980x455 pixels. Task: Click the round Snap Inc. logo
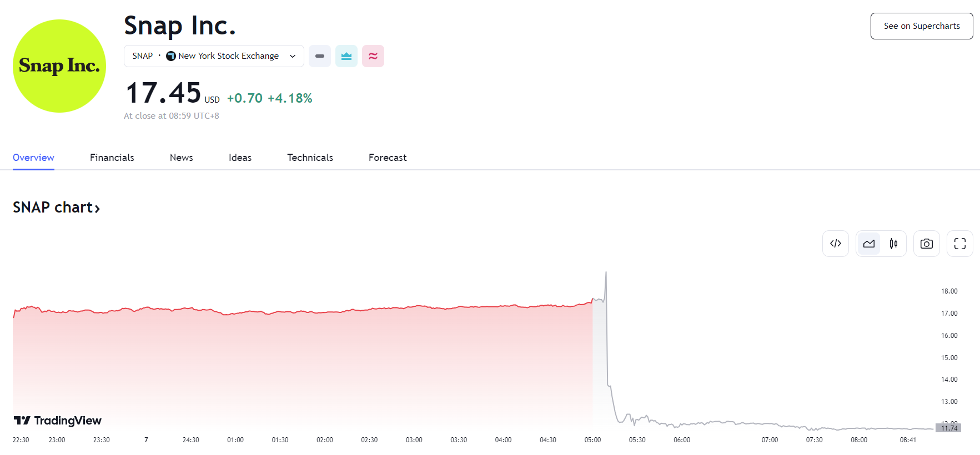[59, 66]
